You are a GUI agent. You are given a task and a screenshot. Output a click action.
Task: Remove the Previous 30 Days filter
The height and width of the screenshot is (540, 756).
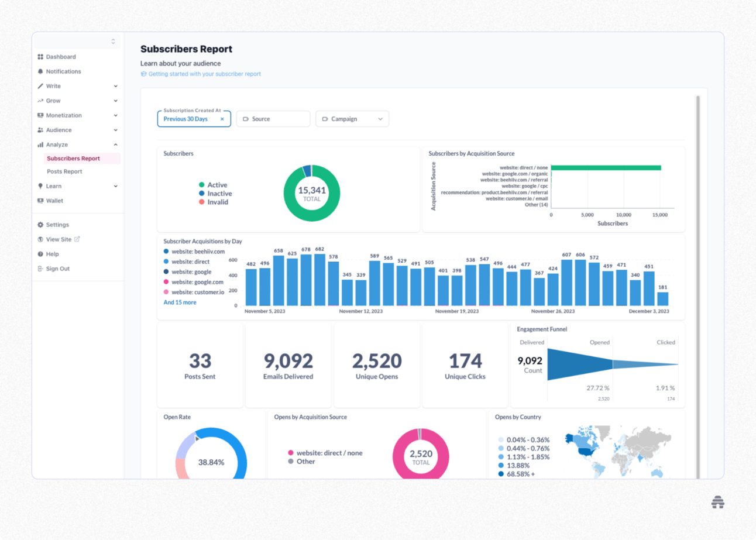click(x=222, y=119)
